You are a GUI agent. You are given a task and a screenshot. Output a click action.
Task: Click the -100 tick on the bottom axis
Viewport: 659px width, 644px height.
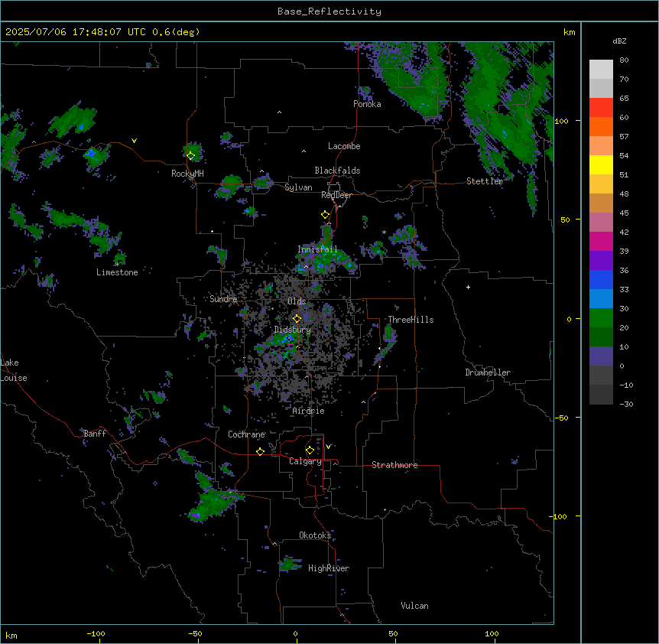click(x=96, y=633)
